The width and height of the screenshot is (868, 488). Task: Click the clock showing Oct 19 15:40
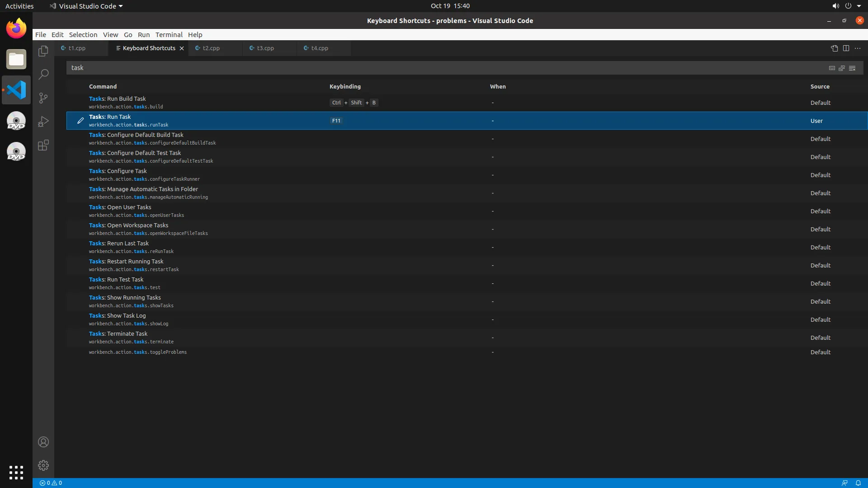tap(450, 6)
